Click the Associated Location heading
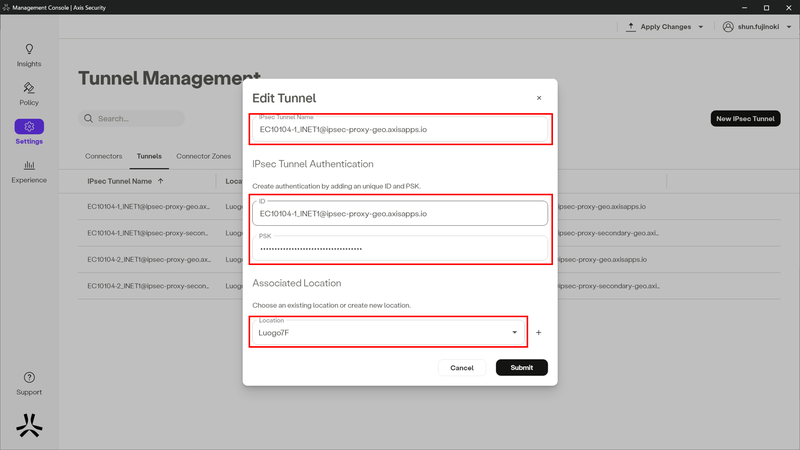Screen dimensions: 800x450 296,283
